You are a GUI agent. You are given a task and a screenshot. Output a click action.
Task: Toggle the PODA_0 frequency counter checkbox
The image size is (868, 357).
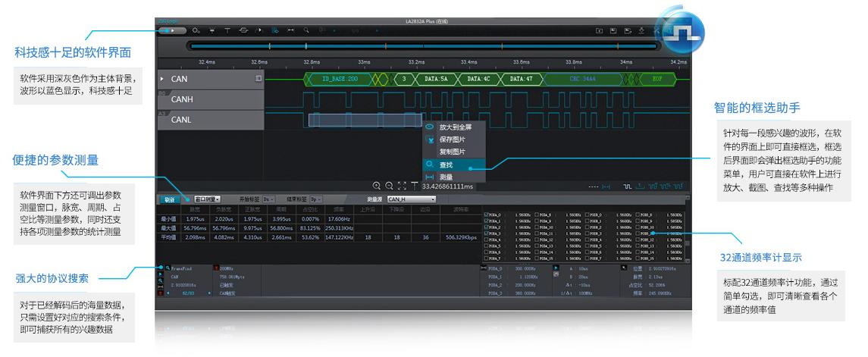tap(486, 215)
